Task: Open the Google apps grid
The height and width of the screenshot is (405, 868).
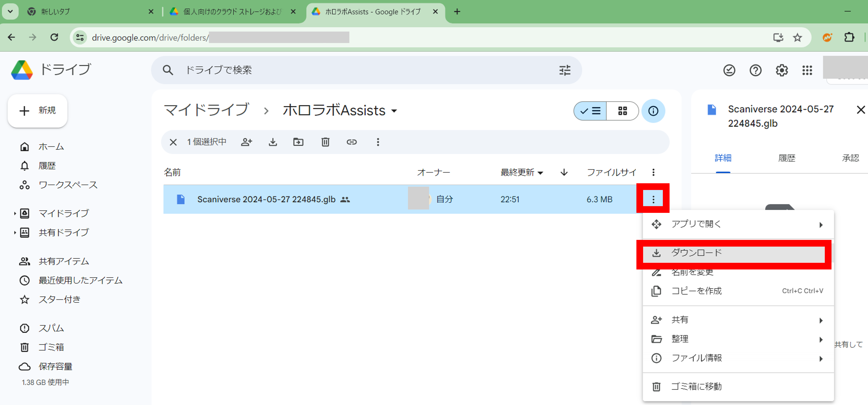Action: pyautogui.click(x=807, y=70)
